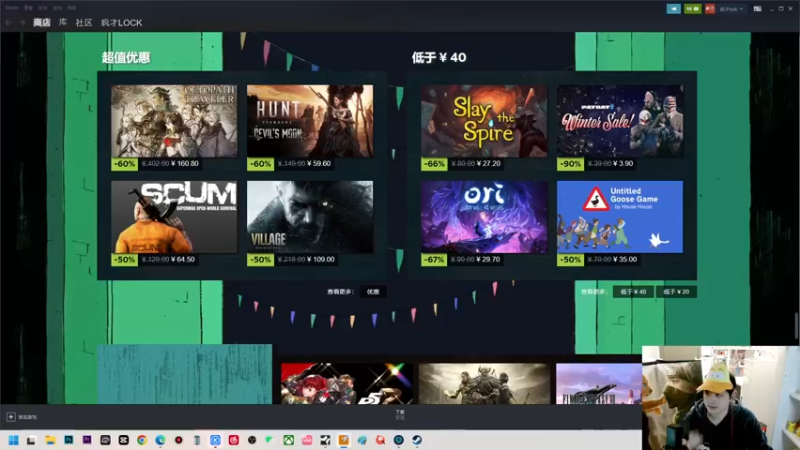Open the Hunt Devil's Moon deal

[310, 121]
